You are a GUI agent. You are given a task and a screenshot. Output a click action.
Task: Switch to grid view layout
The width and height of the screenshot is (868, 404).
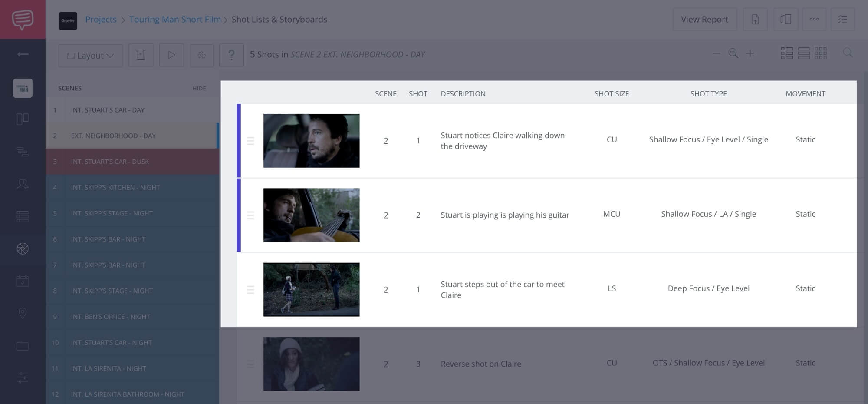point(821,53)
